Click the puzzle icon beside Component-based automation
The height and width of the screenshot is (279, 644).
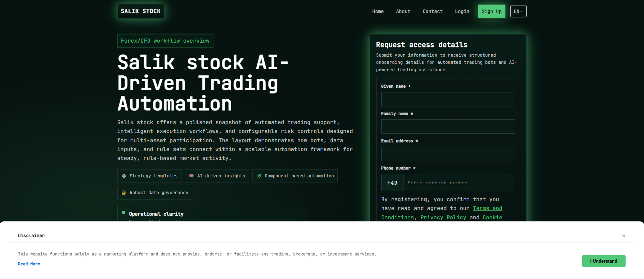259,176
